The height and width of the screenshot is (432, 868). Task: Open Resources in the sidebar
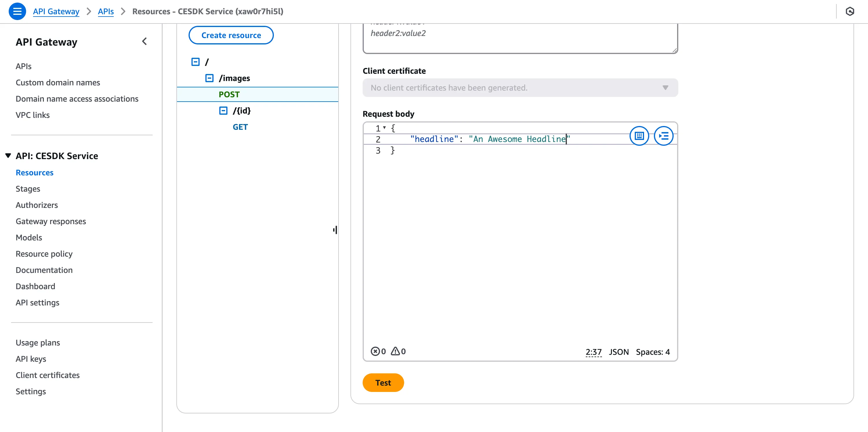click(x=35, y=172)
